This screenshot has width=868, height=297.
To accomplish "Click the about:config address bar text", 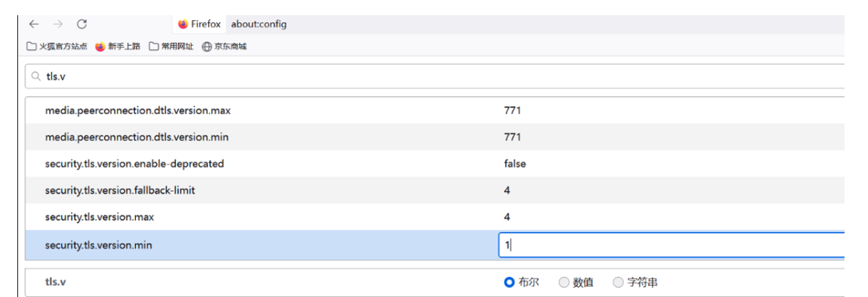I will pos(259,24).
